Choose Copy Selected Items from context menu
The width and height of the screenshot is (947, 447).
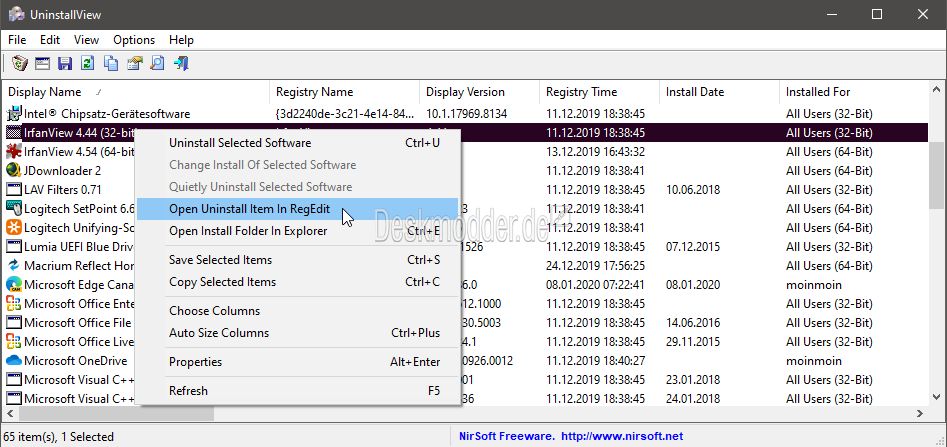point(298,281)
